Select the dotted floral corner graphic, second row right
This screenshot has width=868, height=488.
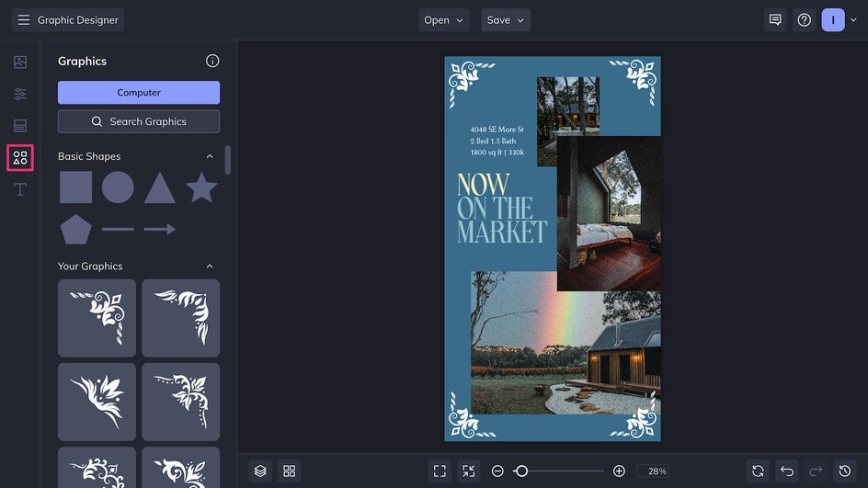[180, 402]
